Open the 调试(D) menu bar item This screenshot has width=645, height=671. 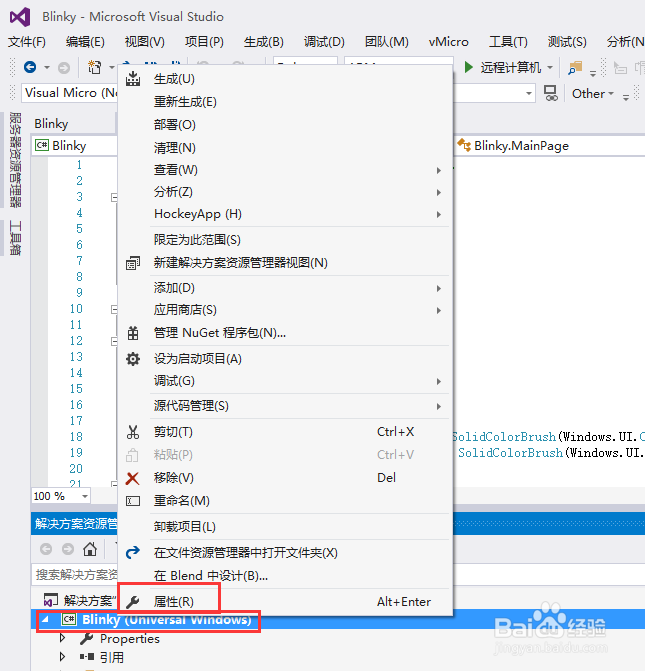click(x=324, y=42)
